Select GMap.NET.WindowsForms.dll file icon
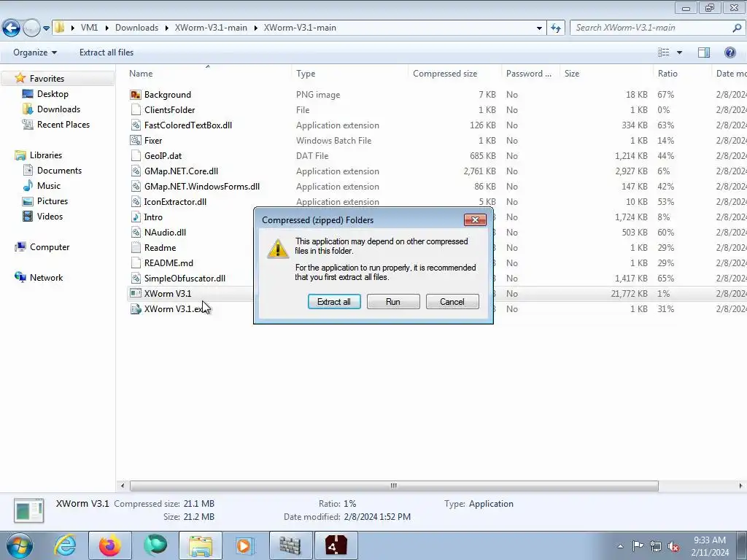Image resolution: width=747 pixels, height=560 pixels. click(136, 187)
